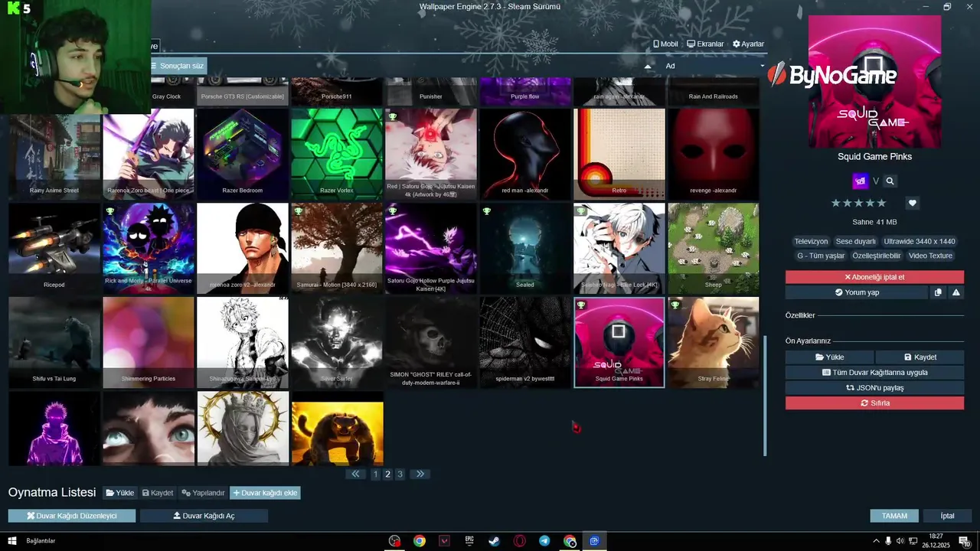Image resolution: width=980 pixels, height=551 pixels.
Task: Click Aboneliği iptal et to unsubscribe
Action: coord(874,277)
